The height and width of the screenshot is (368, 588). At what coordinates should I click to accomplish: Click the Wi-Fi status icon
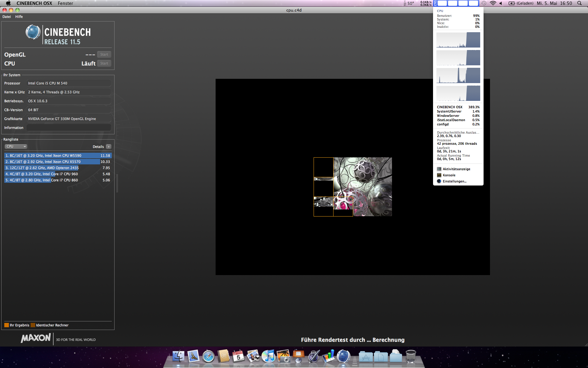(x=493, y=3)
